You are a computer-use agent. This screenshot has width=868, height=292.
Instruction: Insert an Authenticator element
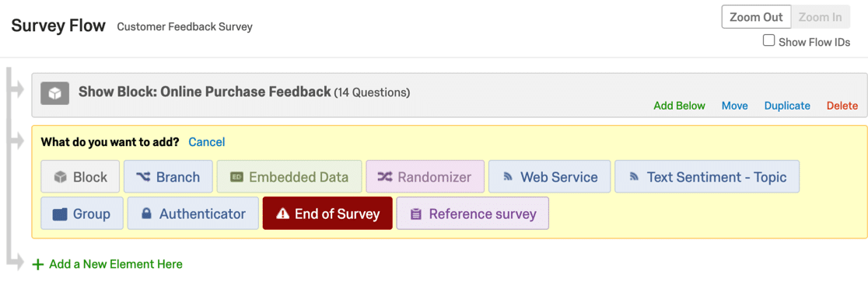pyautogui.click(x=193, y=214)
